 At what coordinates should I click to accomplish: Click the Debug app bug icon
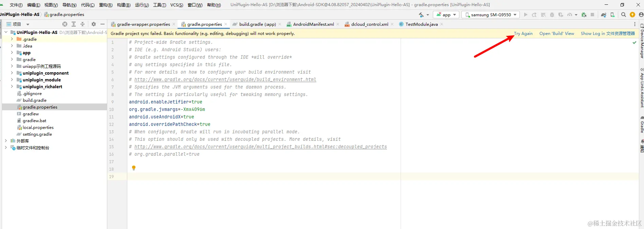552,15
